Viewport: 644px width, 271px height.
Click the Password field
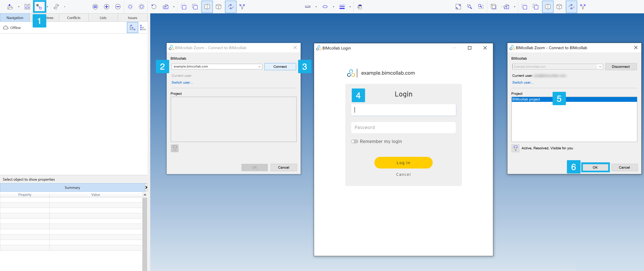click(x=403, y=127)
